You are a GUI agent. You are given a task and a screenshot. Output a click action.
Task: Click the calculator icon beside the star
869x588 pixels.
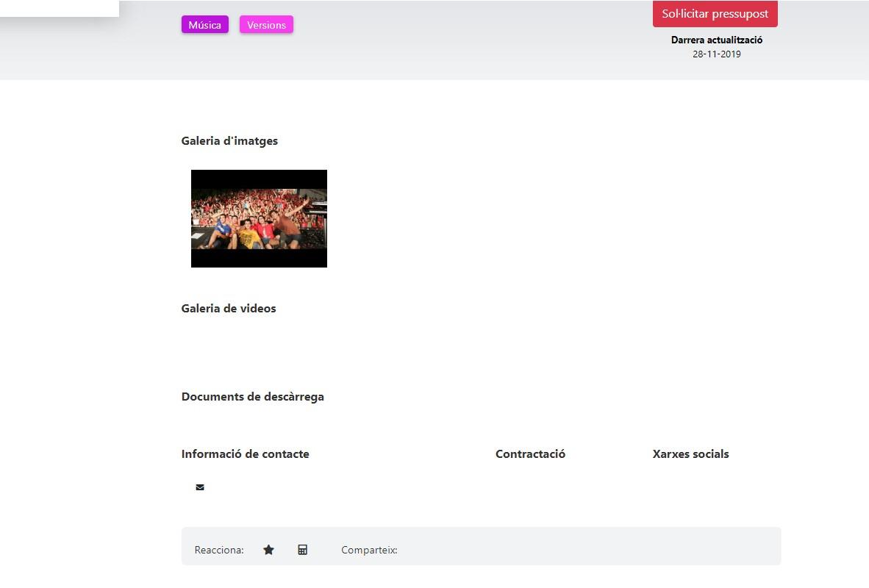(302, 550)
